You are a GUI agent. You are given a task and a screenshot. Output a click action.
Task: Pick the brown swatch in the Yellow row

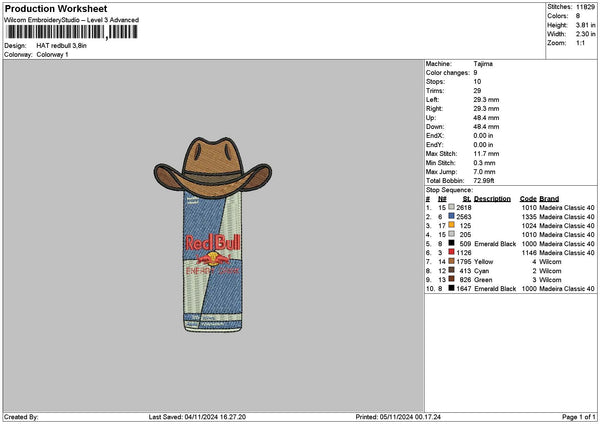(452, 261)
